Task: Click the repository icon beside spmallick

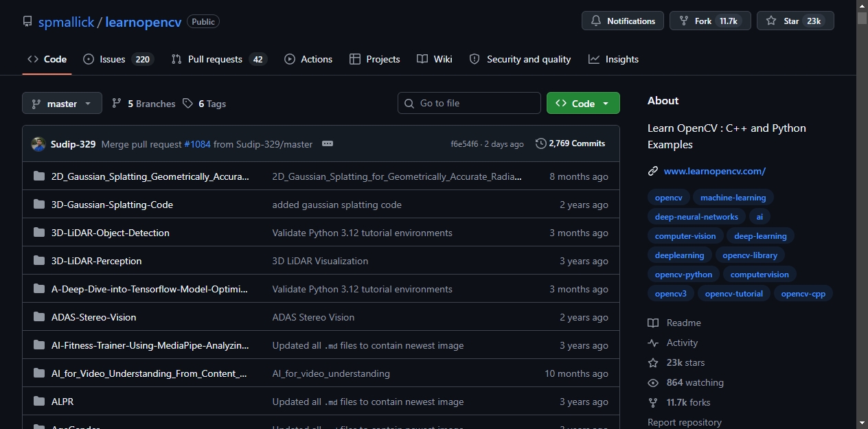Action: coord(27,21)
